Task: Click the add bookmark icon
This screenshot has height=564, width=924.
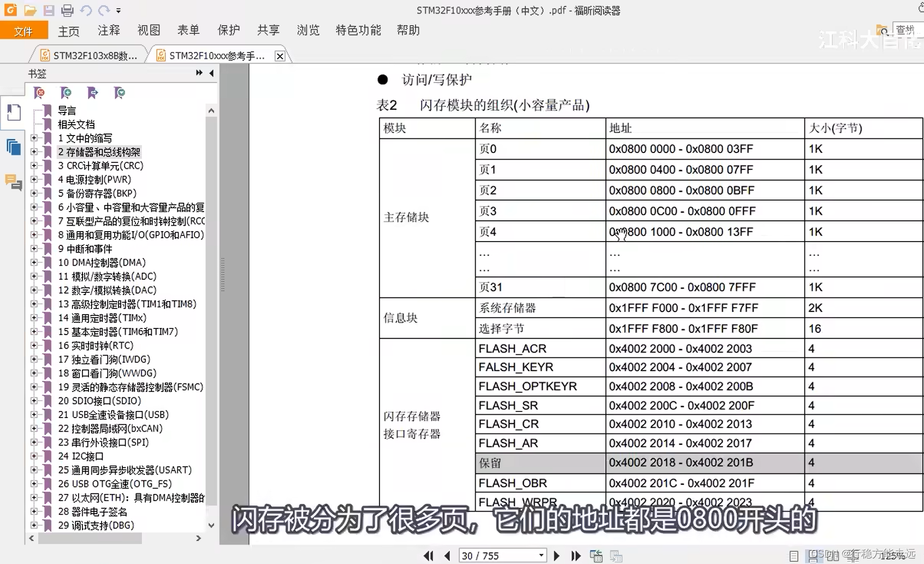Action: point(66,93)
